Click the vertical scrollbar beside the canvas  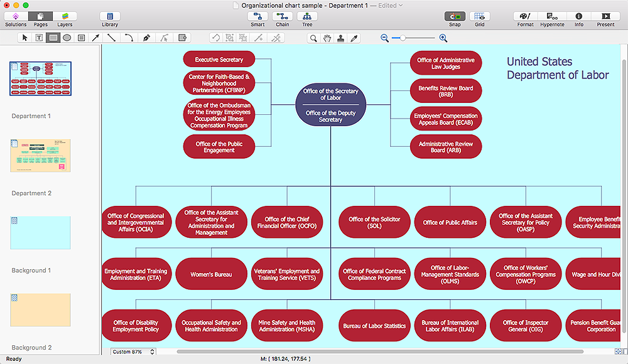click(x=624, y=196)
